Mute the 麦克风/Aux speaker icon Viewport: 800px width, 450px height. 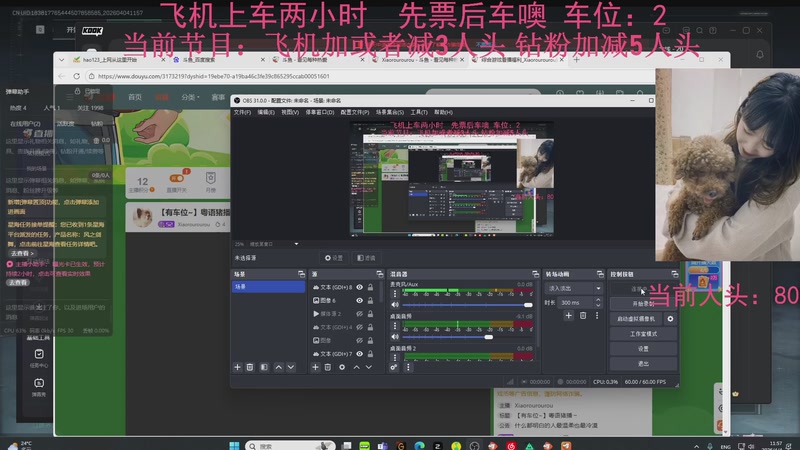395,305
